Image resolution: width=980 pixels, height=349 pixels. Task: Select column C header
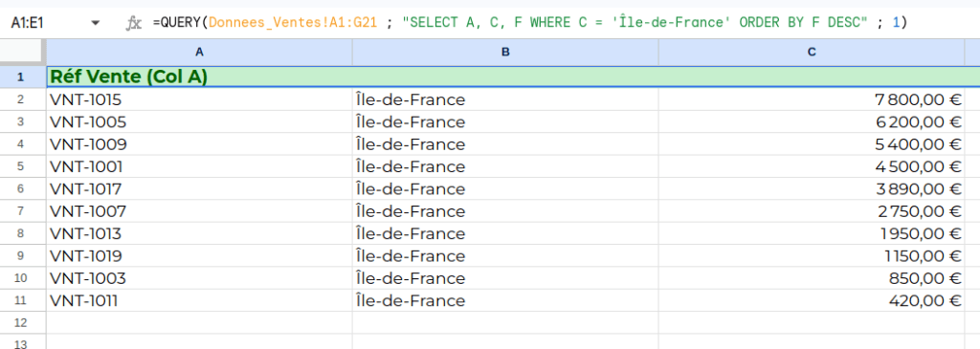(x=812, y=52)
